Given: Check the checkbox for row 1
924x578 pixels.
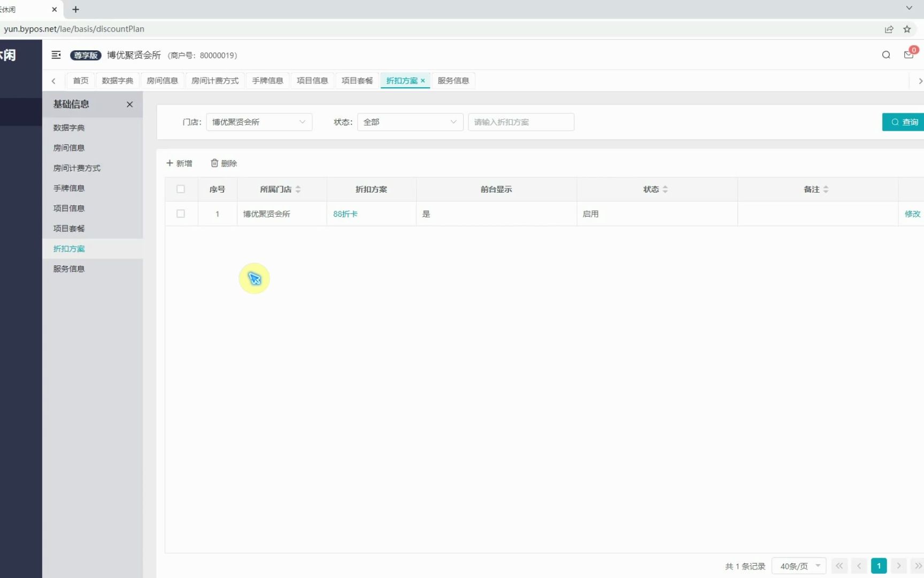Looking at the screenshot, I should pyautogui.click(x=181, y=214).
